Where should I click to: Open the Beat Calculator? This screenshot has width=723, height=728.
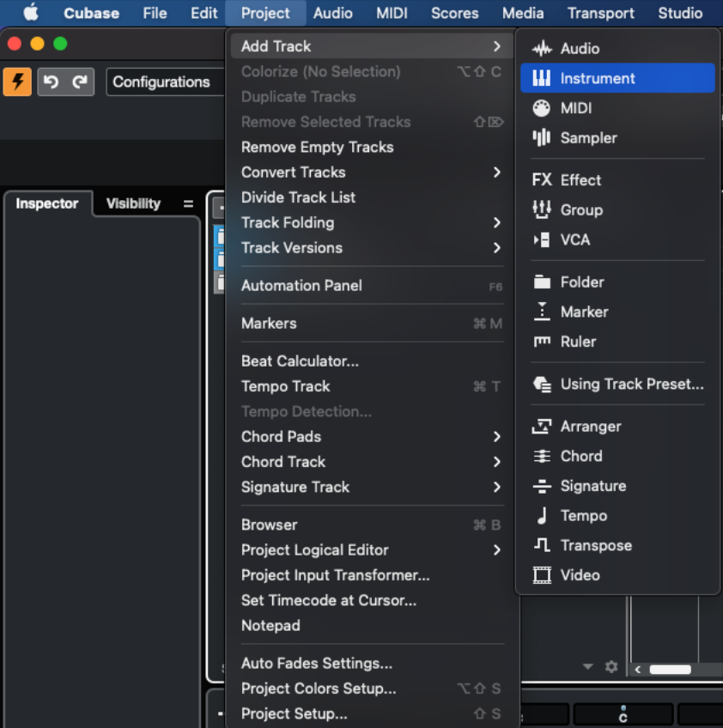(x=299, y=361)
